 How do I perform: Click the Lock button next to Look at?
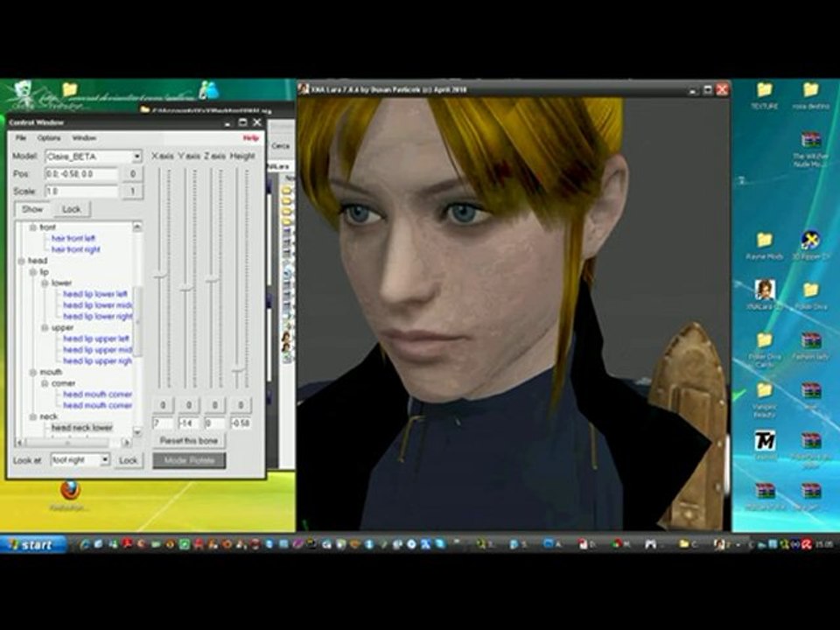(129, 460)
